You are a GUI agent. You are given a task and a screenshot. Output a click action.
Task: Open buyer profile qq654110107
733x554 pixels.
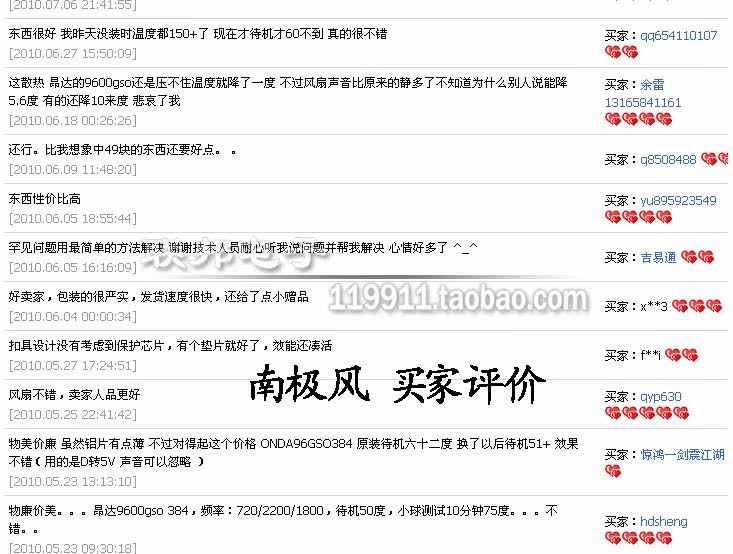679,35
